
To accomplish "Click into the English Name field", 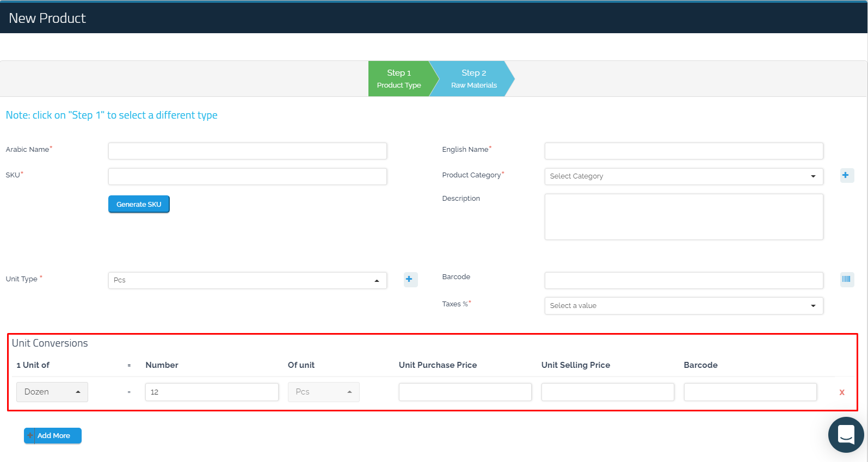I will point(683,151).
